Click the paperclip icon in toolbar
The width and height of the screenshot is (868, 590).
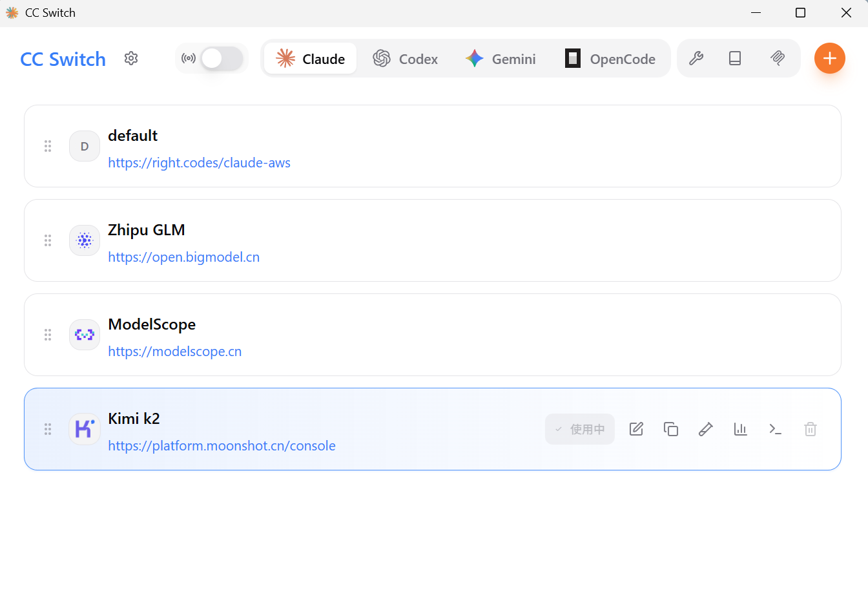pos(778,58)
